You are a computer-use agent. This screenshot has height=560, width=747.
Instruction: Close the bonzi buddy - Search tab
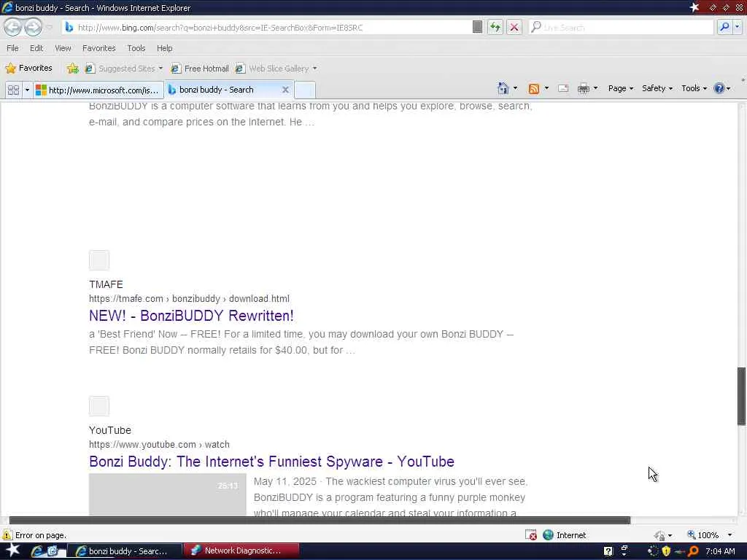285,90
